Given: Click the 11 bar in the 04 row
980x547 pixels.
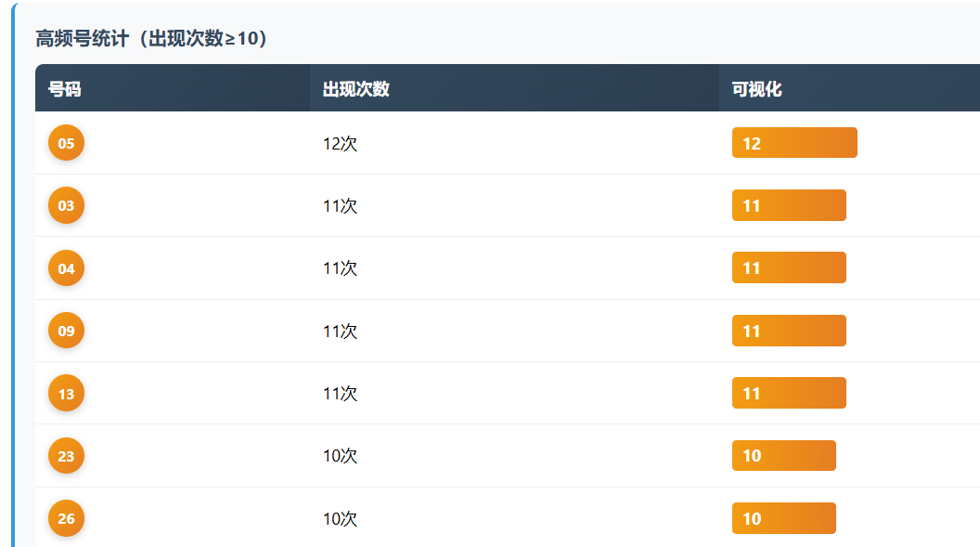Looking at the screenshot, I should (789, 267).
